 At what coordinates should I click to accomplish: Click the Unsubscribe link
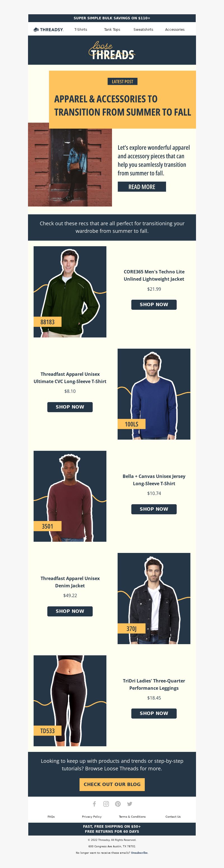click(139, 853)
